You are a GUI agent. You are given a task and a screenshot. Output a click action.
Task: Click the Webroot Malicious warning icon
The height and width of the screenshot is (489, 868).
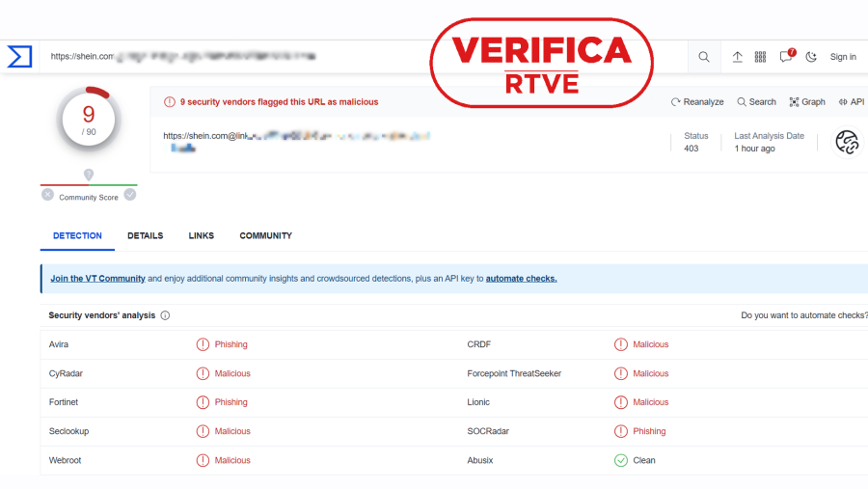pos(203,460)
